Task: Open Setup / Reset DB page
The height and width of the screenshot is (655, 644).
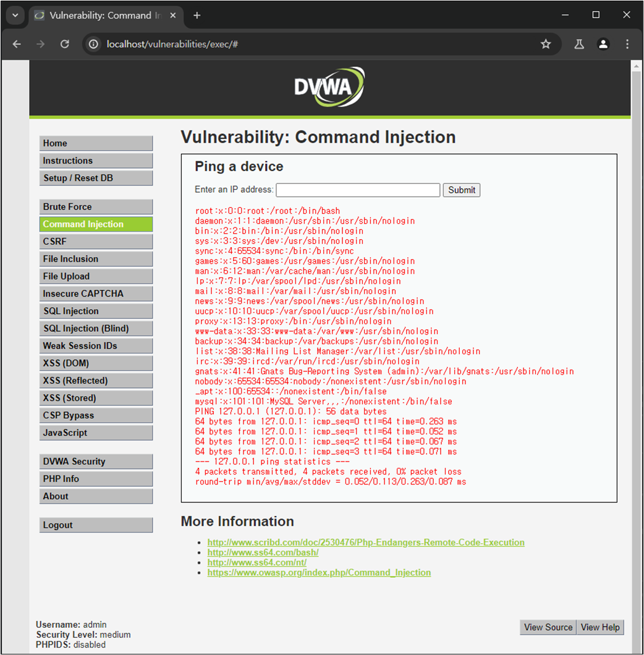Action: [96, 178]
